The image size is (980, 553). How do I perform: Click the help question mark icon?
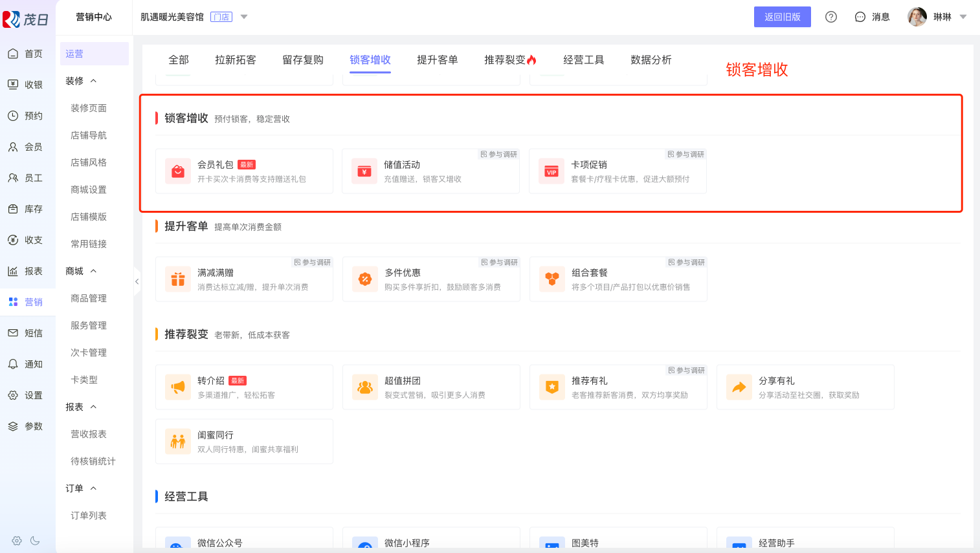click(x=831, y=17)
